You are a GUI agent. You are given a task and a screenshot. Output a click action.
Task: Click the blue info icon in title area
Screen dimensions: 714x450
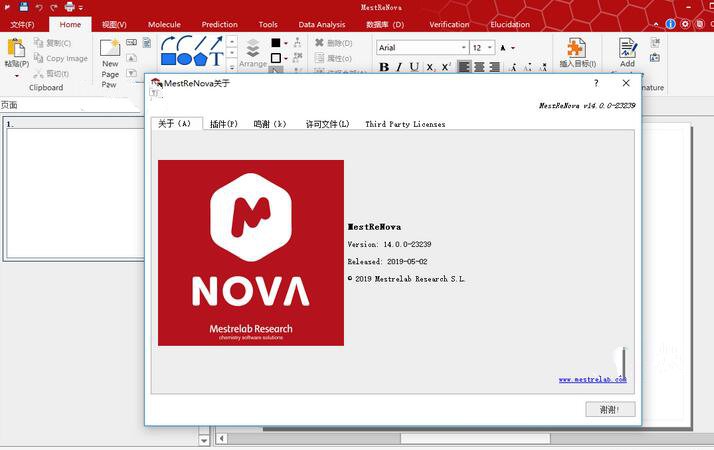670,24
